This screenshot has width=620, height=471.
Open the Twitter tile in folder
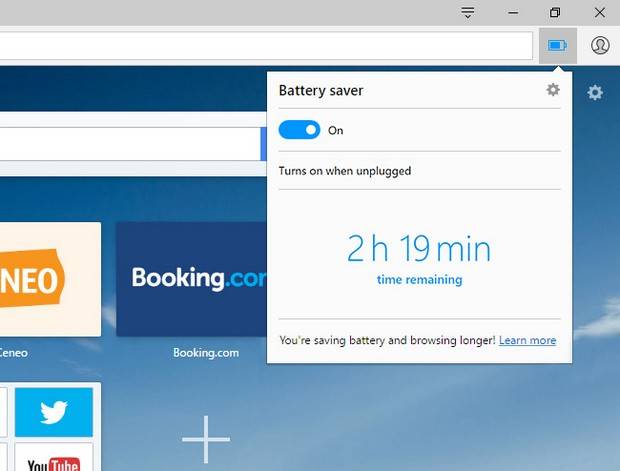[54, 412]
